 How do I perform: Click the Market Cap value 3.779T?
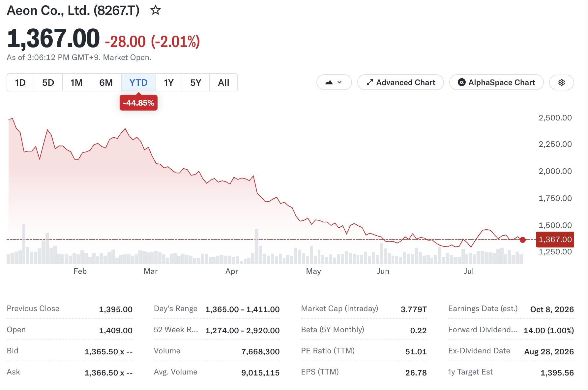(414, 309)
